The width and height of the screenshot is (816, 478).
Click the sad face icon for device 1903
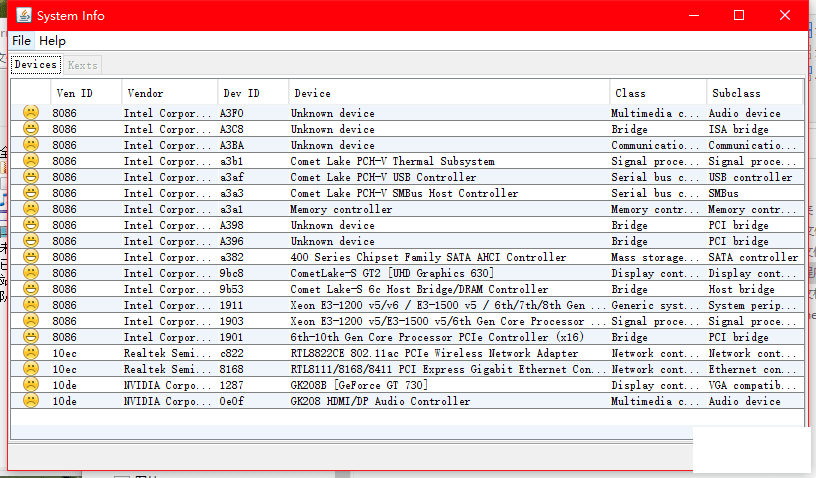tap(31, 321)
